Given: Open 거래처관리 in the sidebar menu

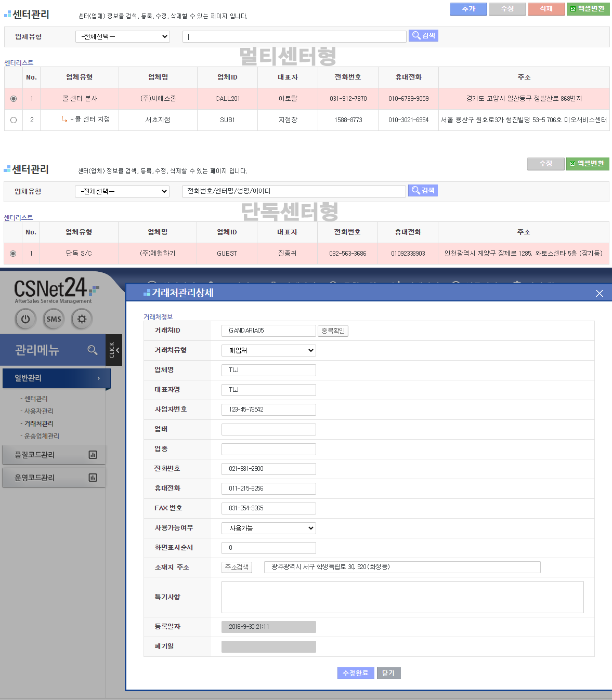Looking at the screenshot, I should pyautogui.click(x=39, y=424).
